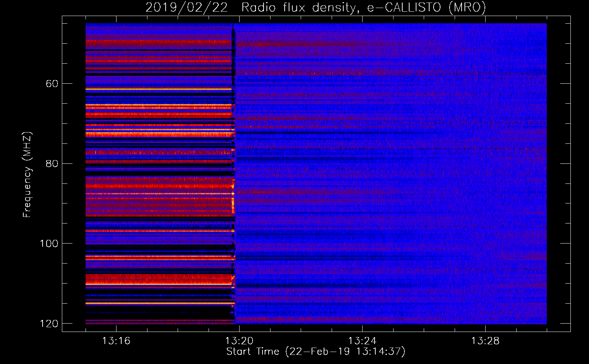Click the 'Frequency (MHZ)' axis label
Viewport: 589px width, 364px height.
[x=27, y=174]
